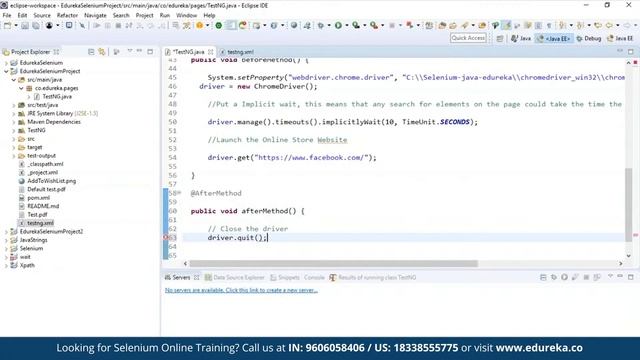The width and height of the screenshot is (640, 360).
Task: Open the Navigate menu
Action: [x=95, y=15]
